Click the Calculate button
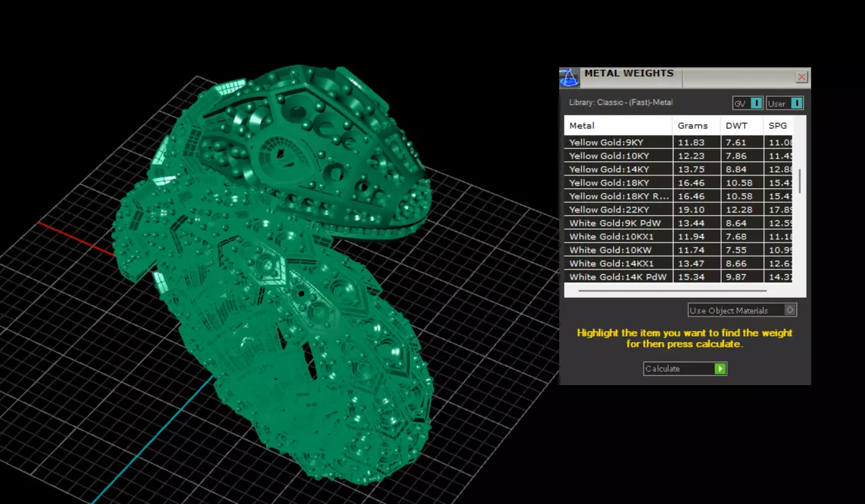Screen dimensions: 865x504 tap(685, 368)
